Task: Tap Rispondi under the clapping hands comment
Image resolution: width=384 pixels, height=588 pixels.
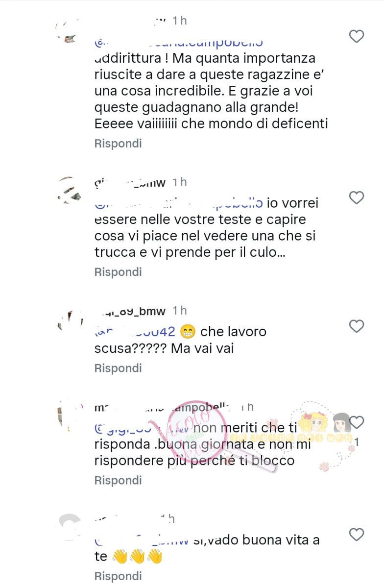Action: (x=118, y=576)
